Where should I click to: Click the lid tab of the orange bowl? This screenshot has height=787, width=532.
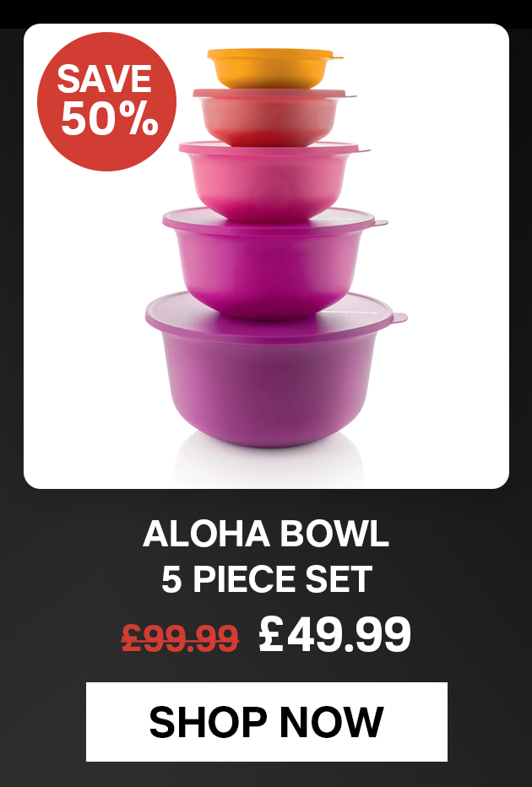(338, 56)
